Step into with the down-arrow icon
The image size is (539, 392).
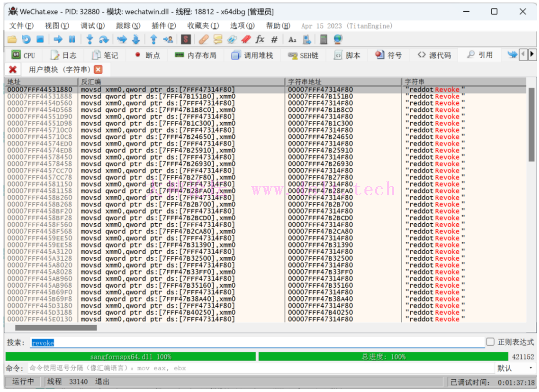click(x=90, y=40)
